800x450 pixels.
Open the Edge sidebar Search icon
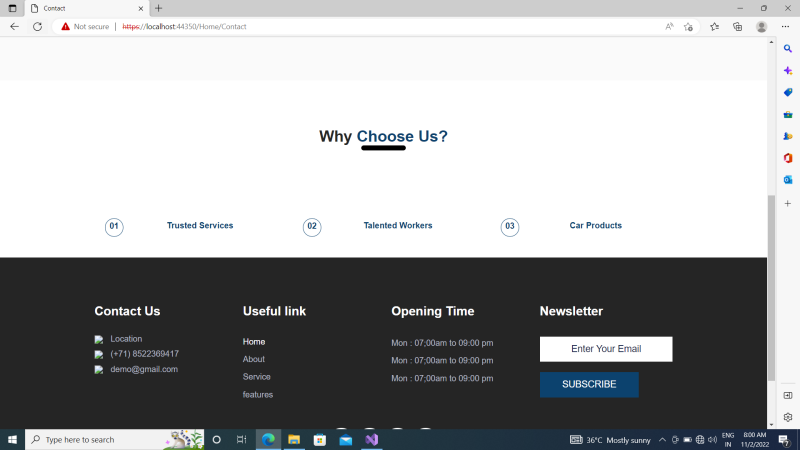click(x=788, y=48)
